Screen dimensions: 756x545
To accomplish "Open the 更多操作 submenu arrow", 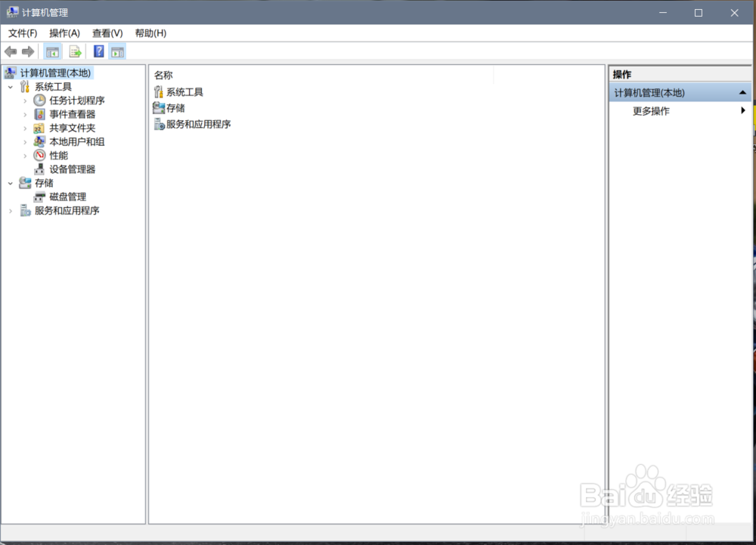I will pyautogui.click(x=743, y=110).
